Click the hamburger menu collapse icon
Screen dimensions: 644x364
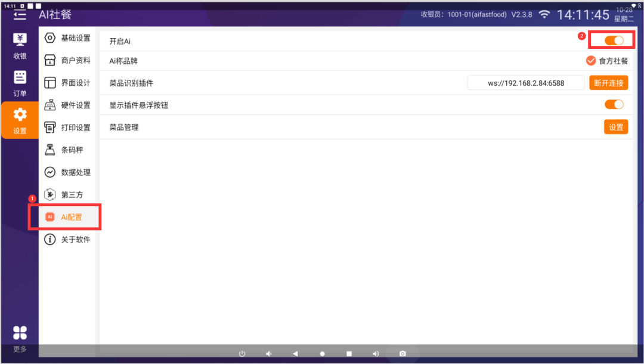(x=20, y=14)
